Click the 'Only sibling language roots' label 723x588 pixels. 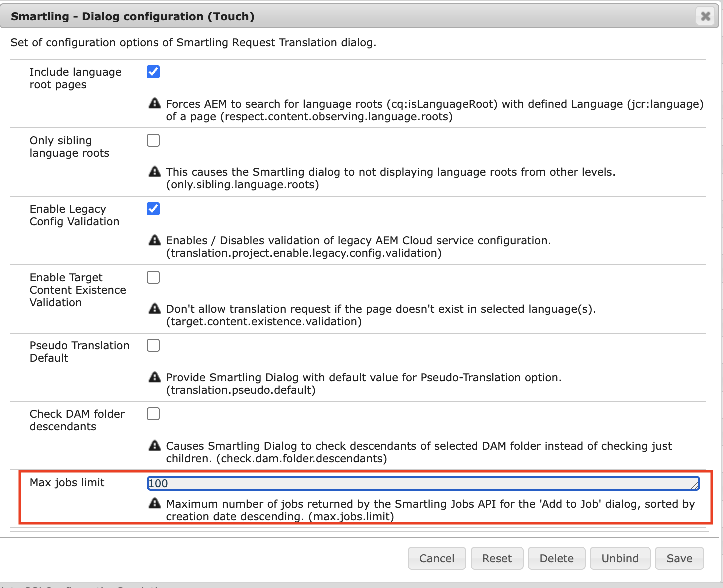pos(69,147)
